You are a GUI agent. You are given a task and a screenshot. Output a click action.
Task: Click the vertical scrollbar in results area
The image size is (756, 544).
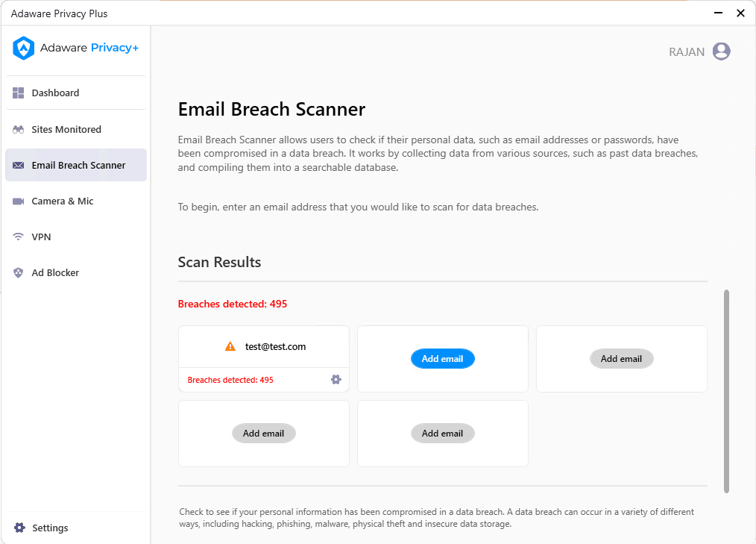pyautogui.click(x=726, y=391)
